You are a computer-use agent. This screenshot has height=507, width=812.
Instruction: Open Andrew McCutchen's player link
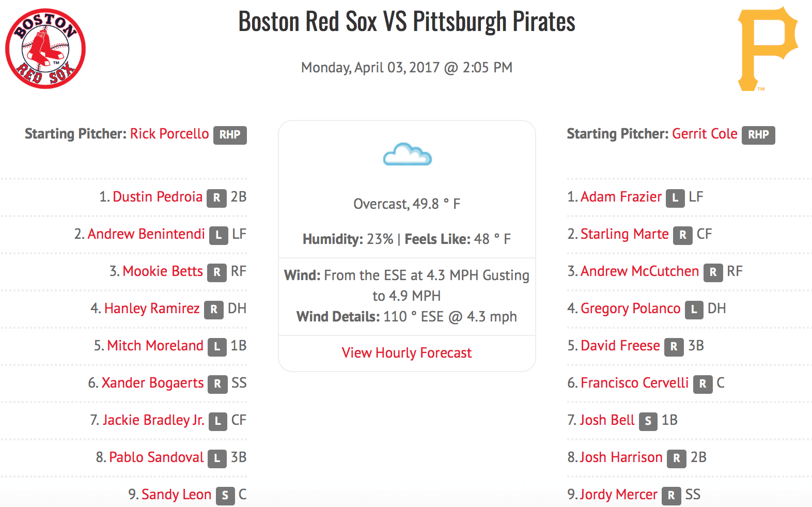pyautogui.click(x=639, y=271)
